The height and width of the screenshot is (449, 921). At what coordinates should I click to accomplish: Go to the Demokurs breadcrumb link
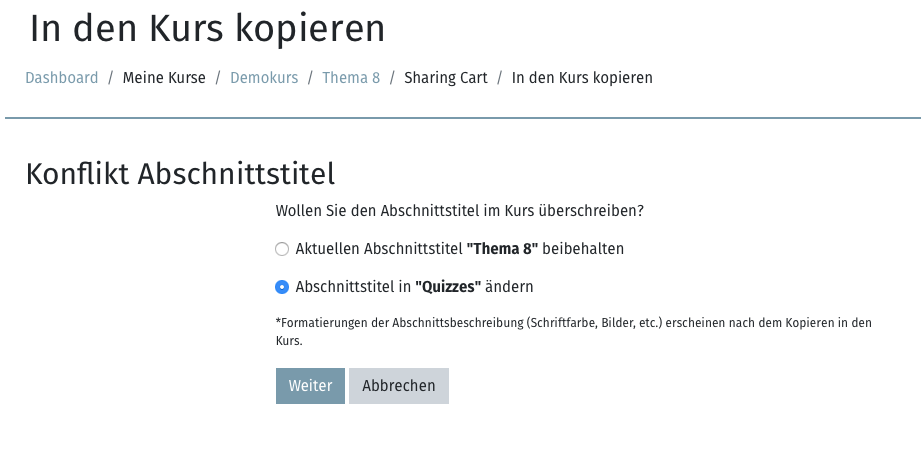[x=264, y=78]
